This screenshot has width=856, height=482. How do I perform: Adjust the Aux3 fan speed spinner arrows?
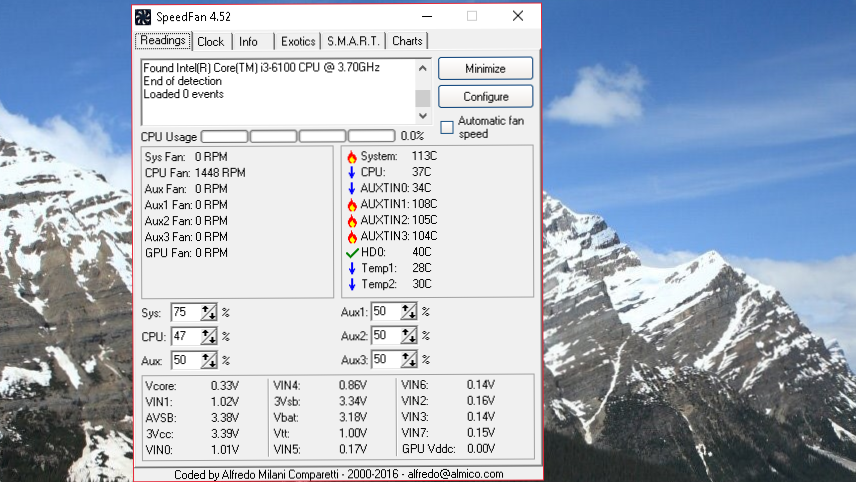point(408,359)
